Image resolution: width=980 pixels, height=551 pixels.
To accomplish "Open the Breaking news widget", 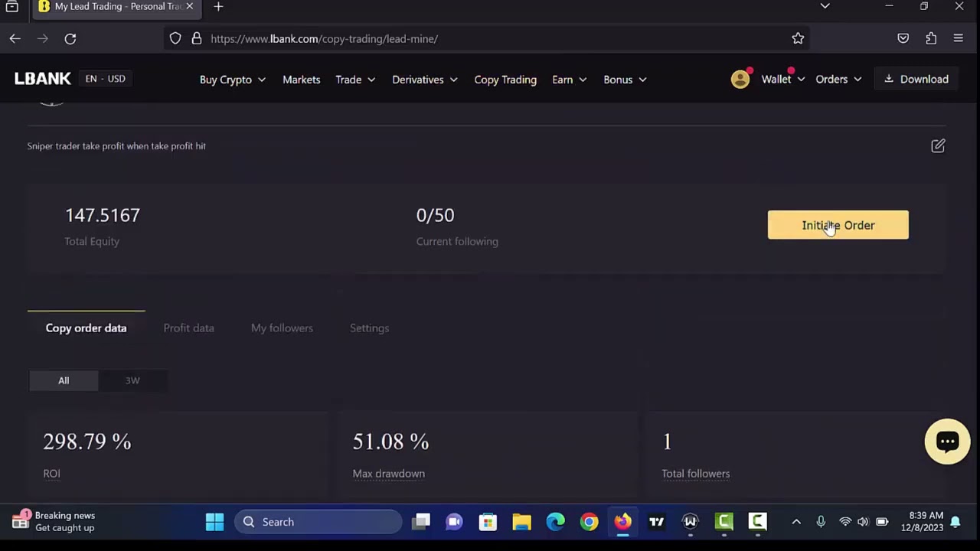I will [x=54, y=521].
